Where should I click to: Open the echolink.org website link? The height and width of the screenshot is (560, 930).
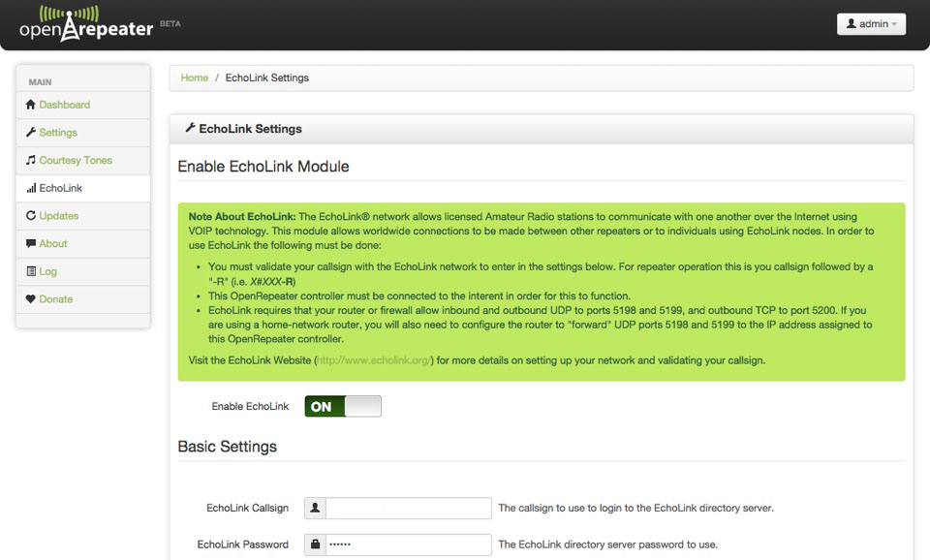[374, 360]
